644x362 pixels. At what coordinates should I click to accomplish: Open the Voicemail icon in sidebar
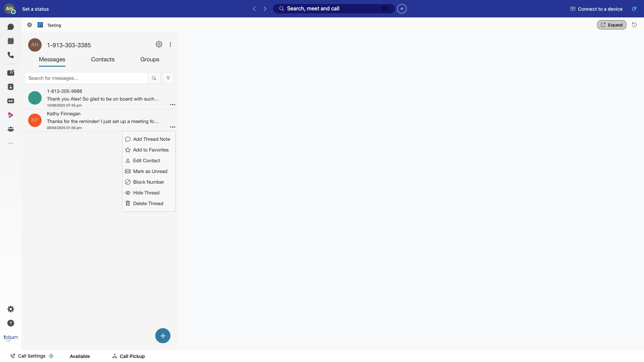coord(11,101)
